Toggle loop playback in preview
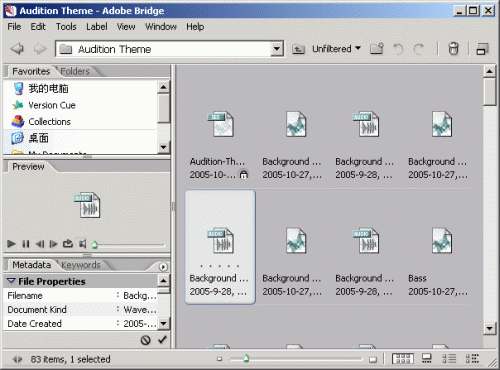 68,244
